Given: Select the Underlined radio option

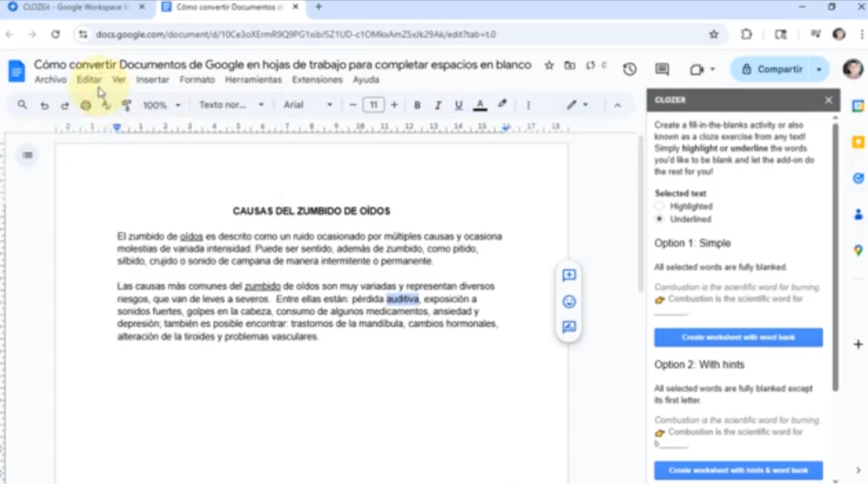Looking at the screenshot, I should 659,219.
